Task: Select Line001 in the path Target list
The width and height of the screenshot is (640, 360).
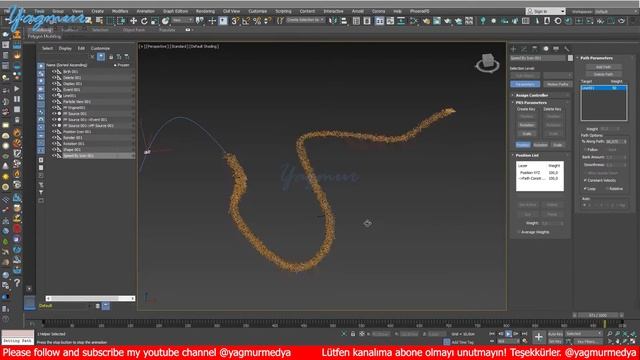Action: pyautogui.click(x=604, y=88)
